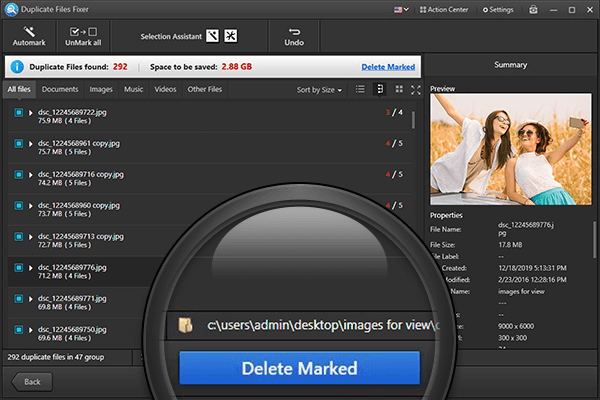
Task: Open the first Selection Assistant tool icon
Action: click(212, 37)
